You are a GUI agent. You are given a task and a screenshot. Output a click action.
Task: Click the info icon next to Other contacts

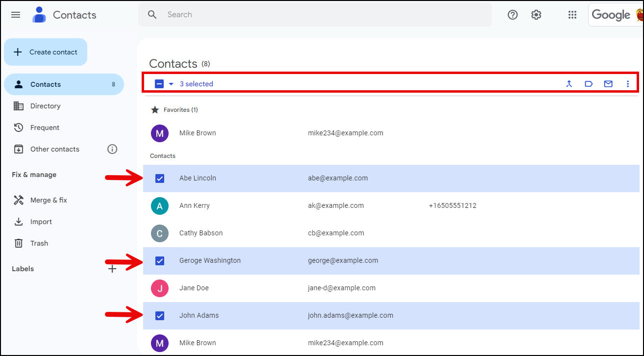(x=112, y=149)
